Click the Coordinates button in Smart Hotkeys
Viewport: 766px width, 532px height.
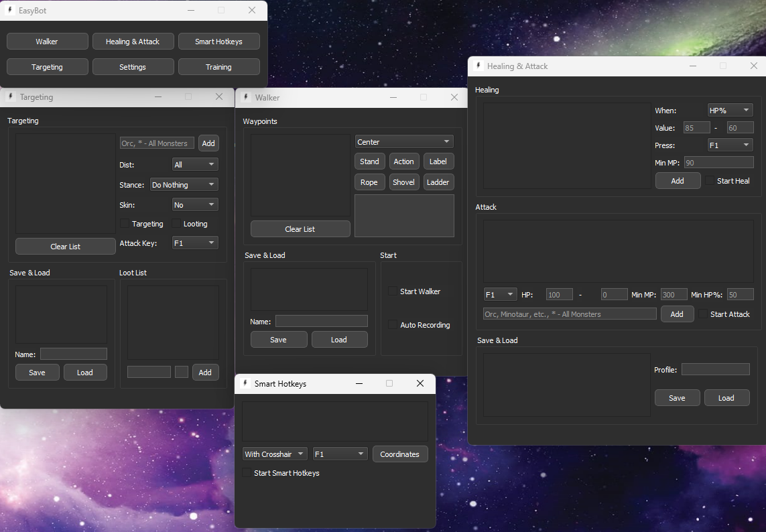399,454
